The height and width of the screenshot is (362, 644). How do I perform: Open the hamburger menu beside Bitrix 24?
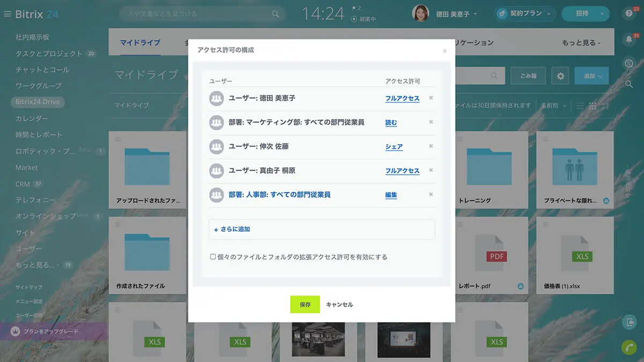[7, 14]
